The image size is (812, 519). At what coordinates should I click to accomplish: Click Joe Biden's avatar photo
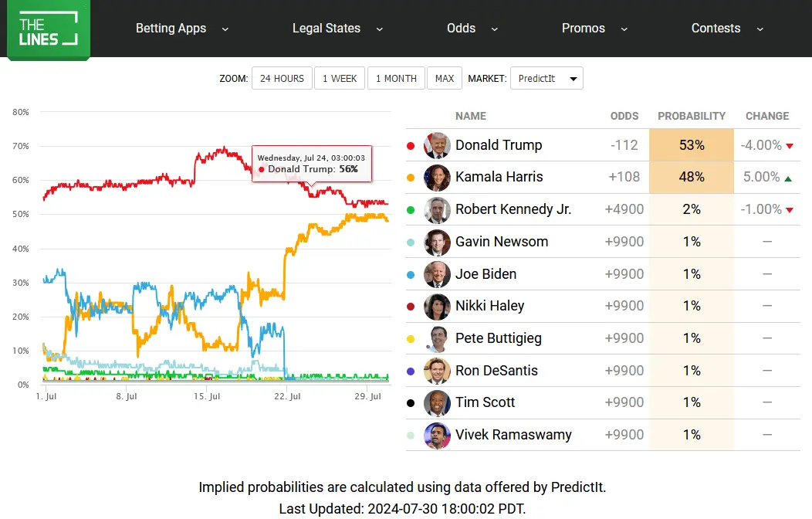click(437, 274)
